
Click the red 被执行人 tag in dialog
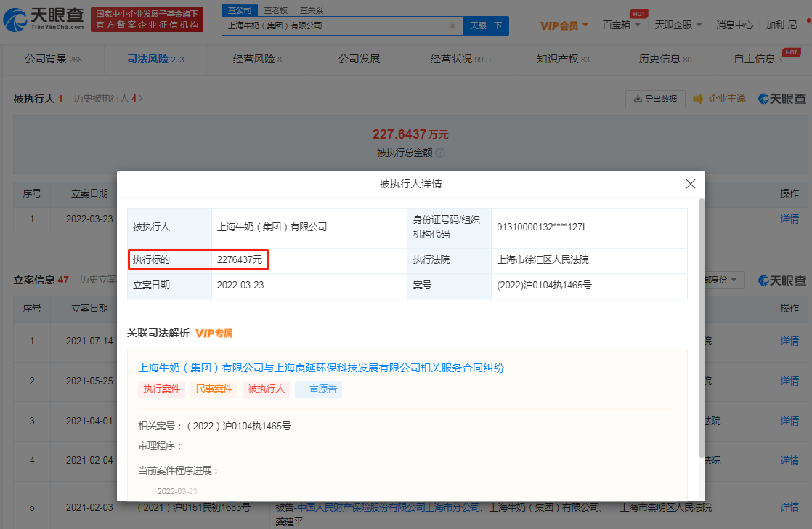click(266, 389)
